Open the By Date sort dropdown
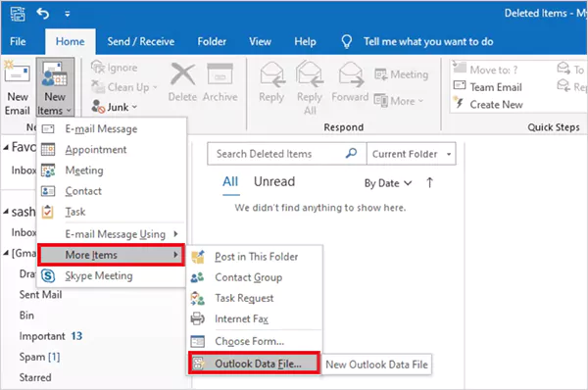 pos(388,183)
